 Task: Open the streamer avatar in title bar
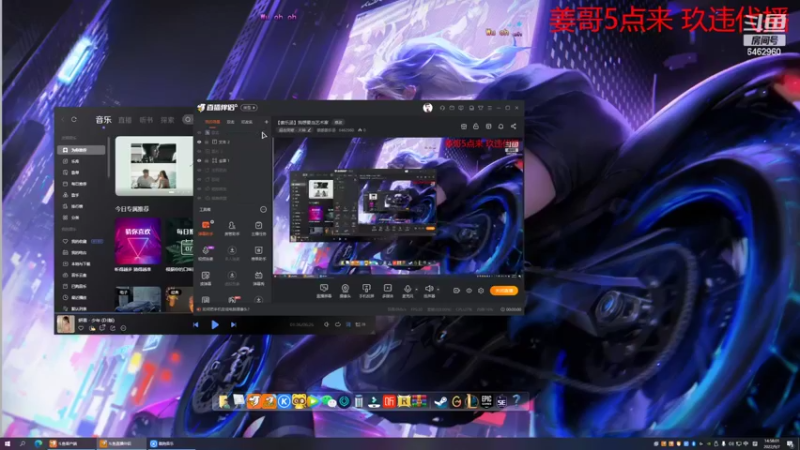click(x=428, y=108)
